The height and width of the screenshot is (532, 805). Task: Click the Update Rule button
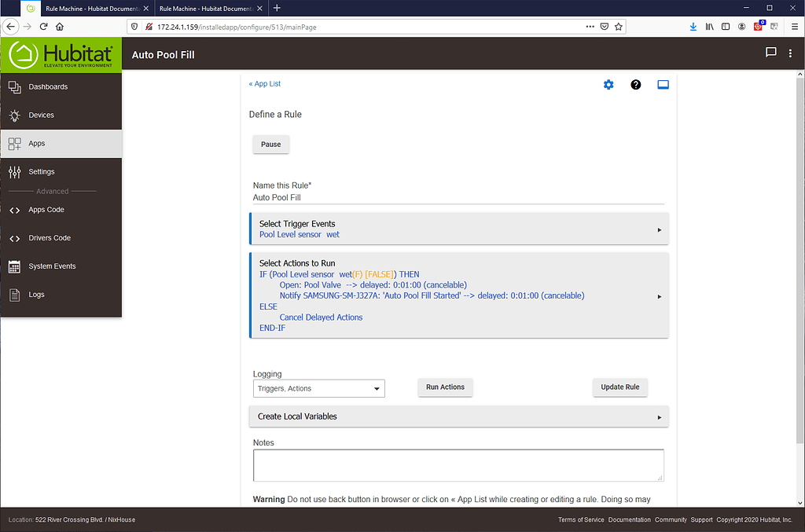click(619, 387)
